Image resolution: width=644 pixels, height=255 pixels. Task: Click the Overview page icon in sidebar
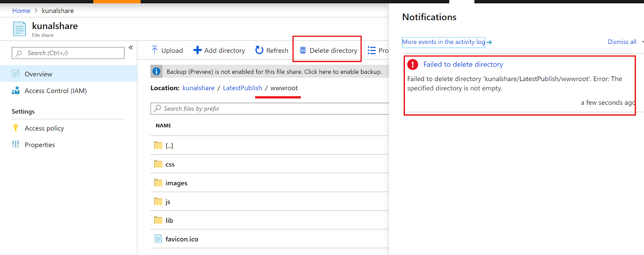[x=16, y=74]
